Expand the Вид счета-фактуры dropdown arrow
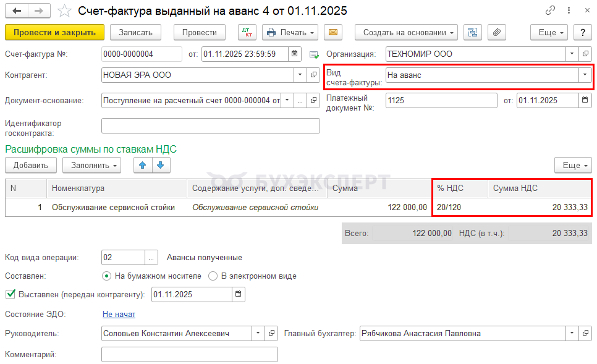The width and height of the screenshot is (597, 364). coord(585,75)
